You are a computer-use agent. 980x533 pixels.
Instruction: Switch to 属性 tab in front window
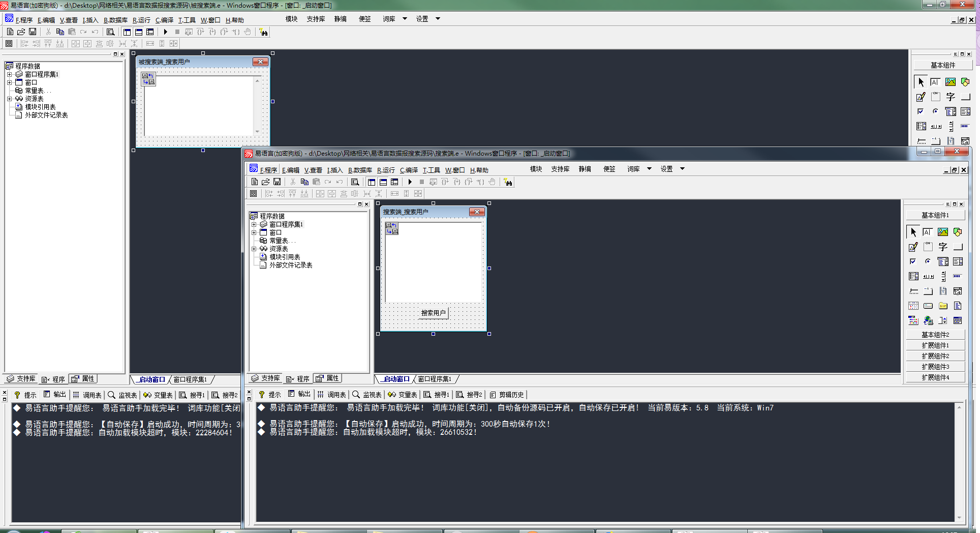coord(328,378)
